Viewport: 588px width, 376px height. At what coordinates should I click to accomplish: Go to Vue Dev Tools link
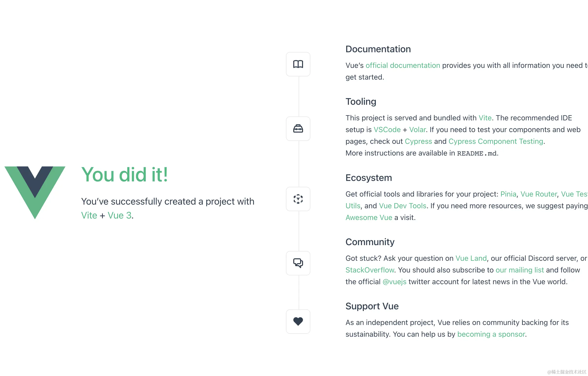tap(402, 206)
